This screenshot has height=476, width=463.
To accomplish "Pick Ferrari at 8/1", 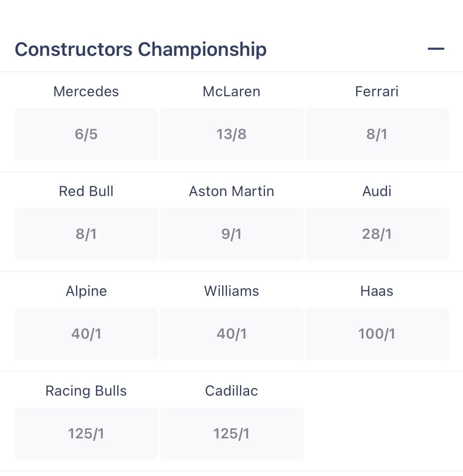I will pyautogui.click(x=377, y=134).
